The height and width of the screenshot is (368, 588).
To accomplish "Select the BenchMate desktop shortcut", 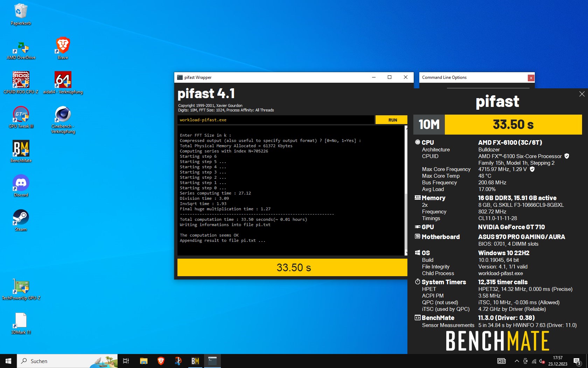I will [x=21, y=152].
